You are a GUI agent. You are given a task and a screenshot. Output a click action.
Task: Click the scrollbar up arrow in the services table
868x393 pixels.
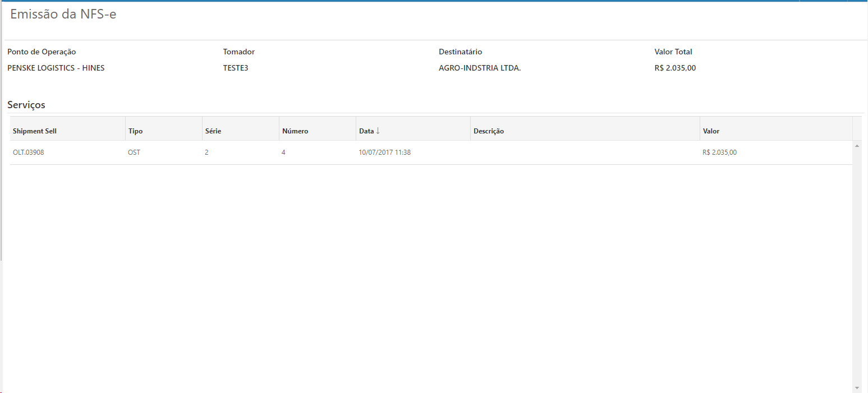[x=857, y=146]
